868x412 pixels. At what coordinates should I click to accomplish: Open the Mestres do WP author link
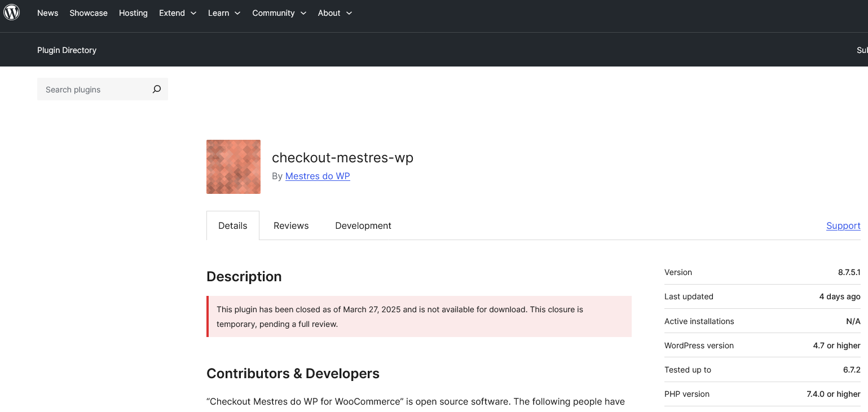coord(318,176)
